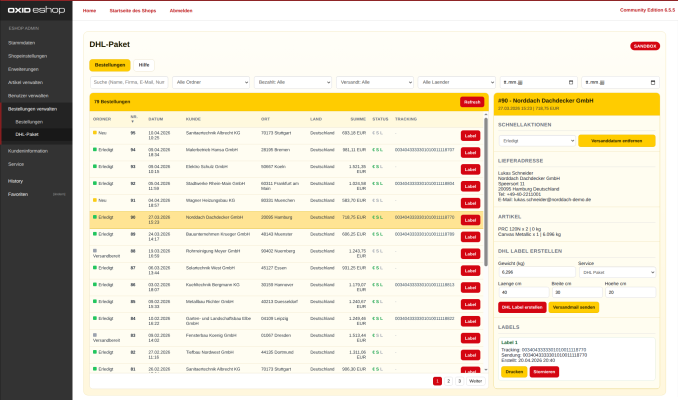Click the Breite cm input field
The height and width of the screenshot is (400, 678).
coord(577,292)
